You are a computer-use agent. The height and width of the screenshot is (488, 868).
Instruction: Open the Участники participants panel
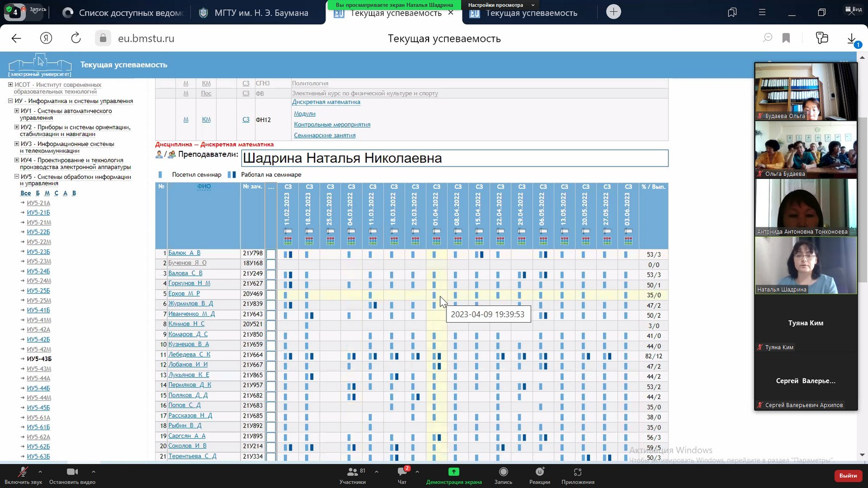(x=353, y=472)
